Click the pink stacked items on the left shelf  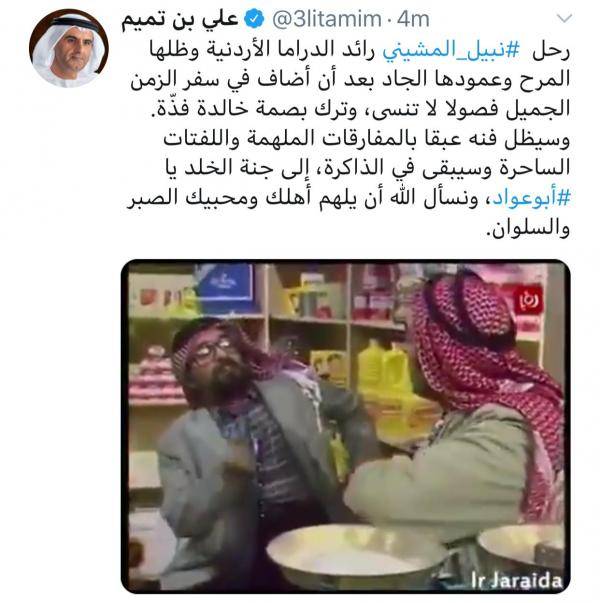click(156, 373)
